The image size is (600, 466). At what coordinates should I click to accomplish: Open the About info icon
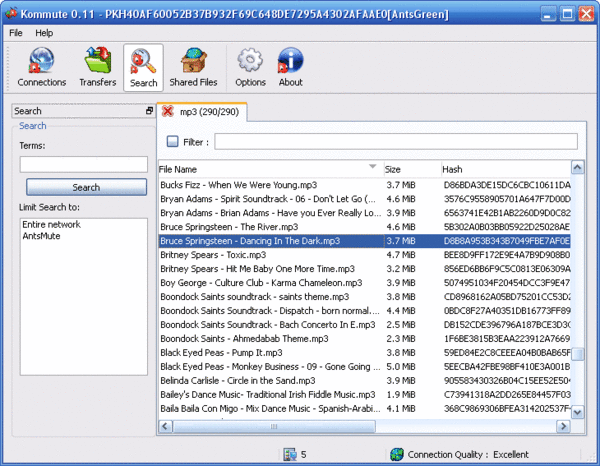(x=290, y=67)
